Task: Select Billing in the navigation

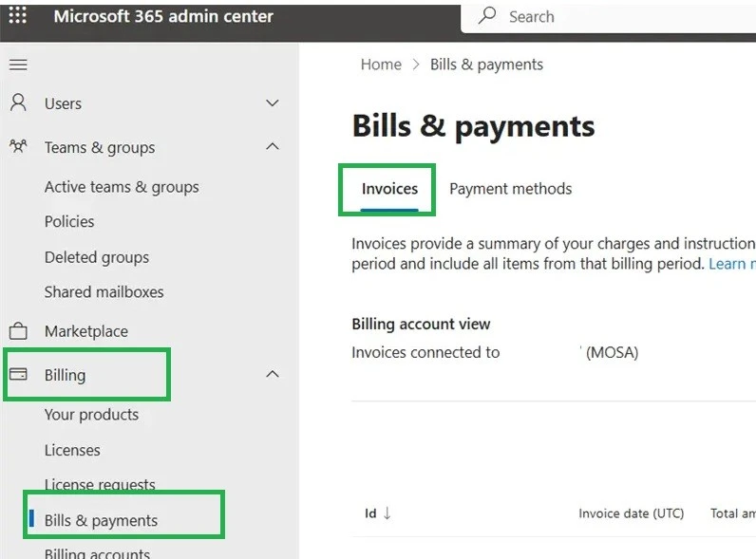Action: (x=66, y=376)
